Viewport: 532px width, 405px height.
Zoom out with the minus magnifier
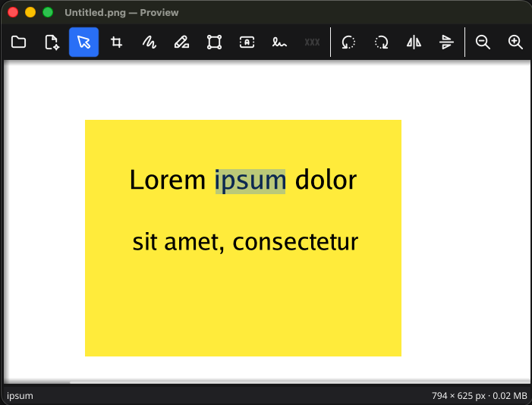(x=483, y=42)
